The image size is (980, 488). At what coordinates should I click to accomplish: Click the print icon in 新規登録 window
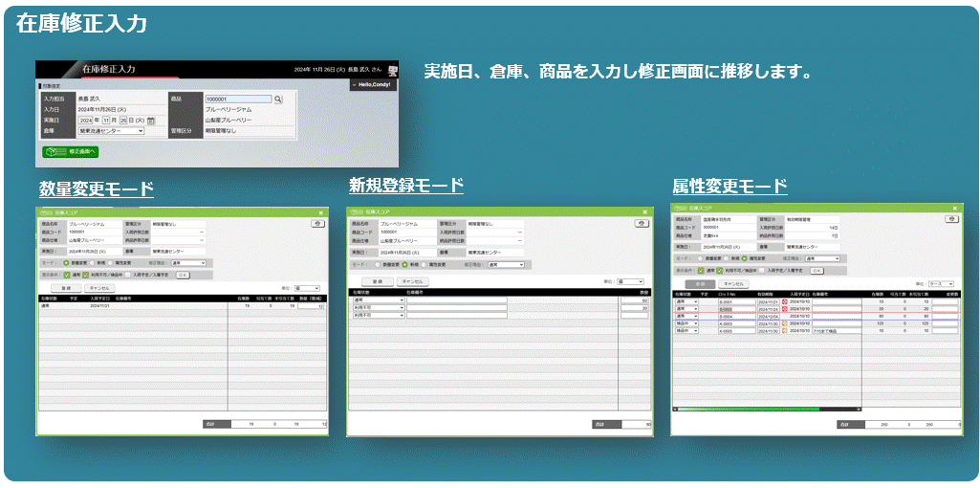pos(642,223)
